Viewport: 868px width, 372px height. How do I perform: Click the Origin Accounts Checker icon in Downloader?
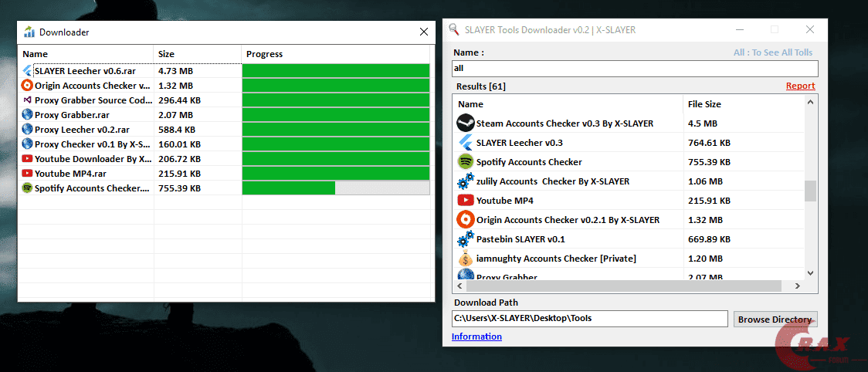coord(27,86)
